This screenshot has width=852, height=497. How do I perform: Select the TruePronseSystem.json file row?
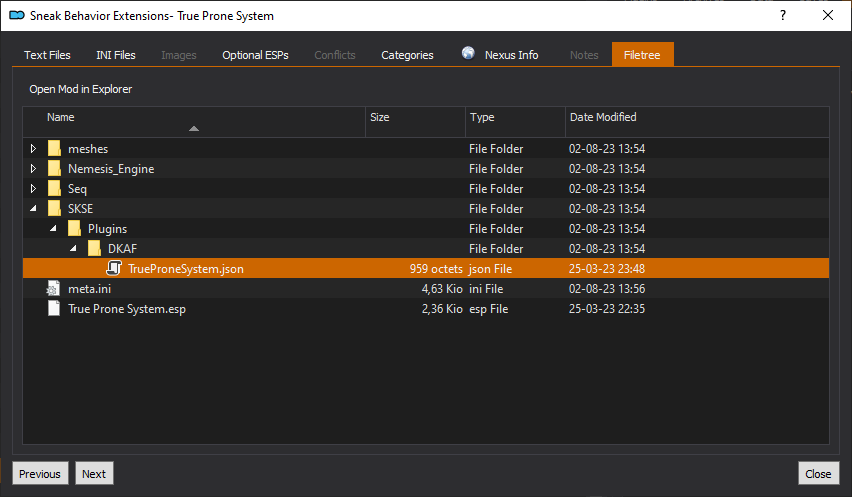(426, 268)
